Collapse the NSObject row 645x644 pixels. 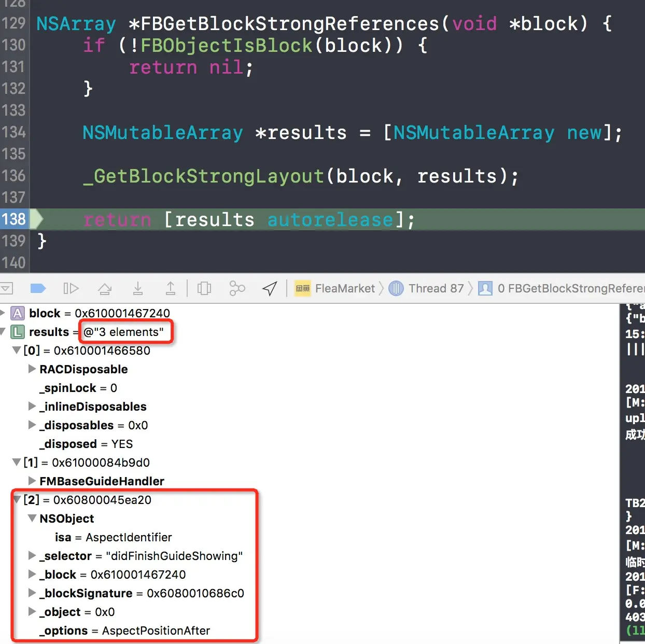pyautogui.click(x=32, y=519)
